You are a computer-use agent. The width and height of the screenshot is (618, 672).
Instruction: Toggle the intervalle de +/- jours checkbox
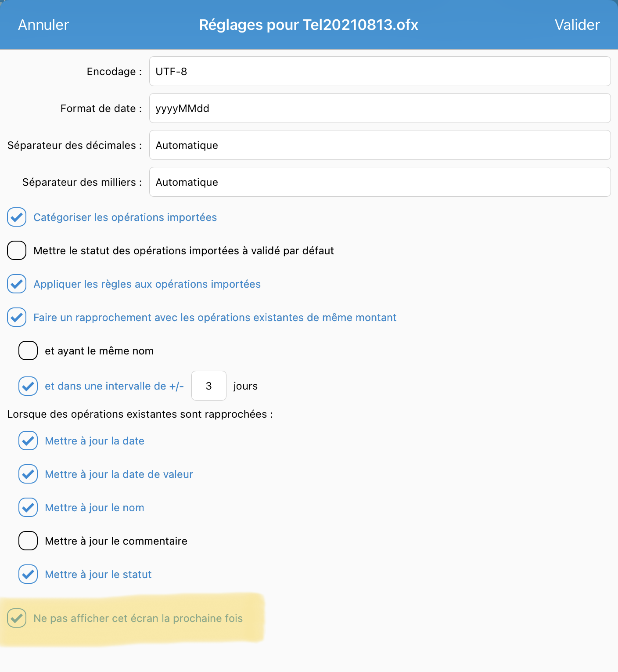28,386
